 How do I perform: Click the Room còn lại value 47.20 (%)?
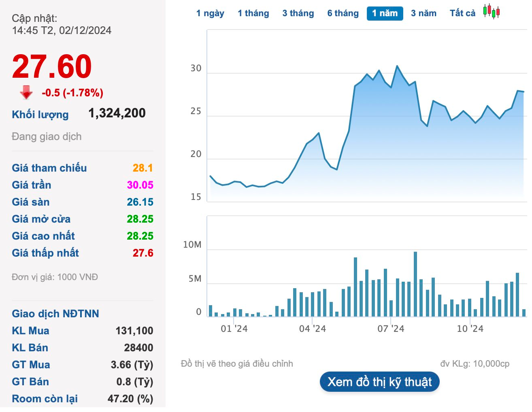[130, 399]
